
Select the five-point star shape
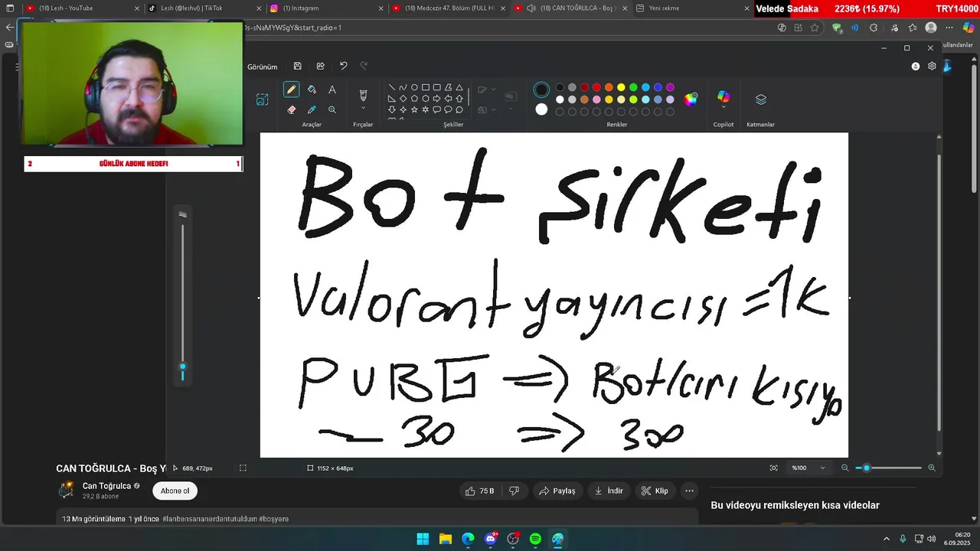pos(414,109)
